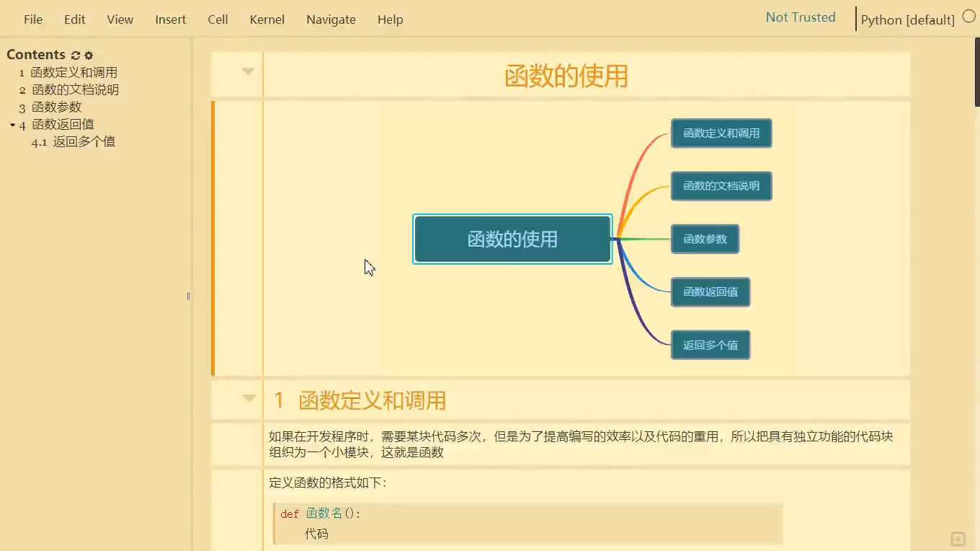Screen dimensions: 980x551
Task: Click the 函数的文档说明 mind map node
Action: pyautogui.click(x=721, y=186)
